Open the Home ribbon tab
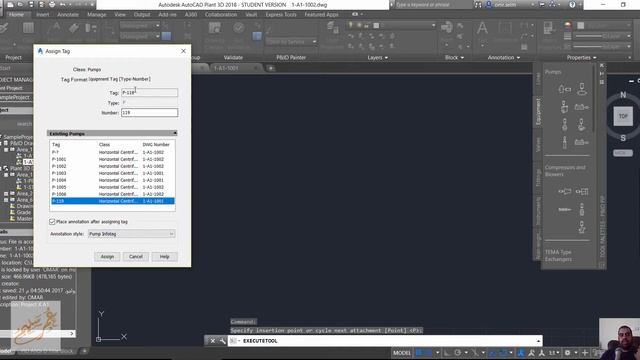 (16, 14)
